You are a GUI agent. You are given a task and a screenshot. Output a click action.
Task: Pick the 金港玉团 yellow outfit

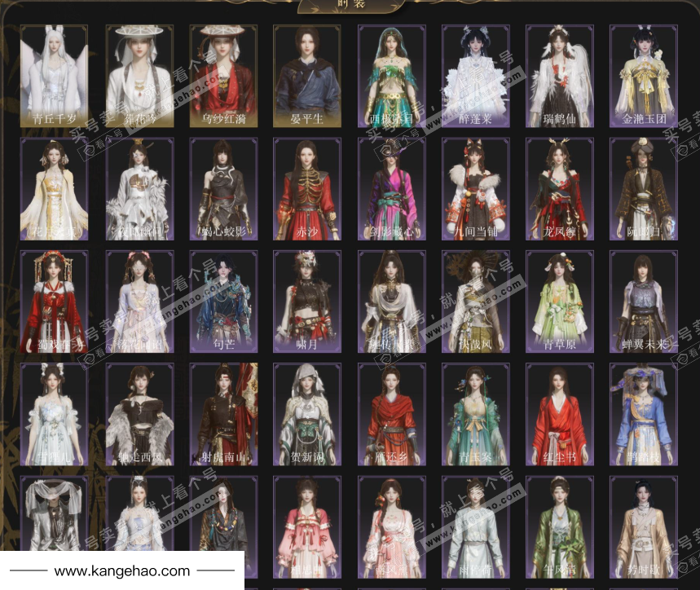[644, 76]
